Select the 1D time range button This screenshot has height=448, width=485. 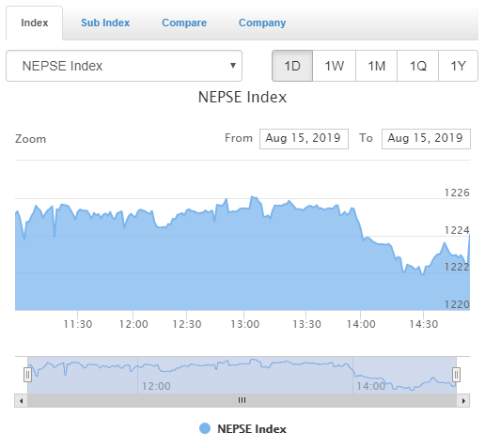292,66
